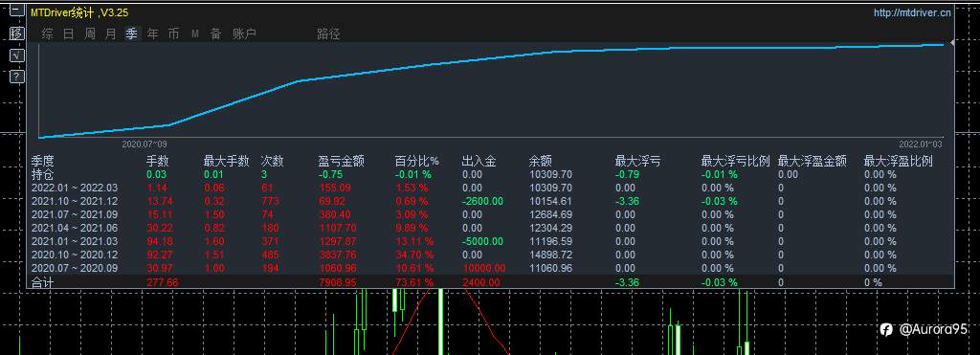Click the 最大手数 column header
The width and height of the screenshot is (980, 355).
click(x=226, y=162)
